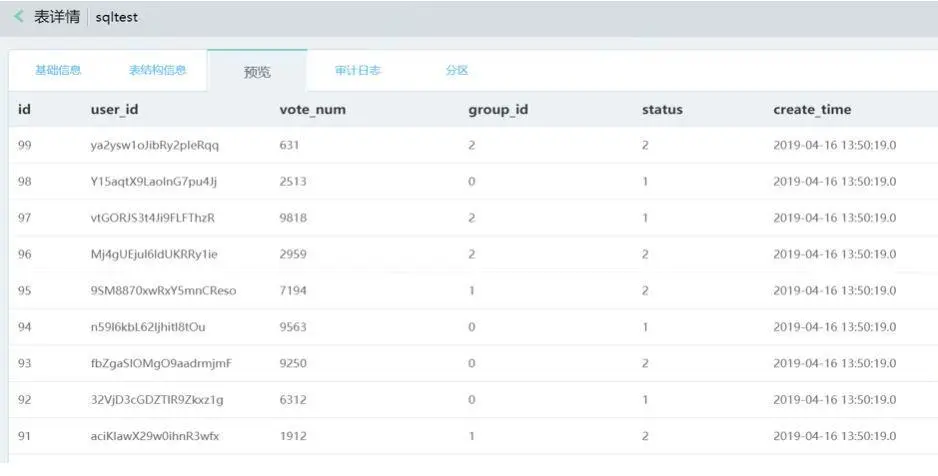
Task: Switch to the 表结构信息 tab
Action: coord(158,71)
